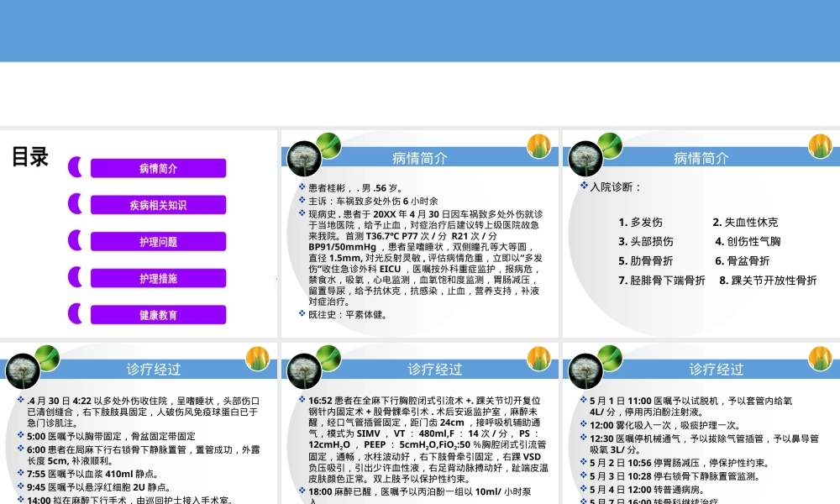Screen dimensions: 840x504
Task: Click the purple 病情简介 button in the 目录 slide
Action: 158,168
